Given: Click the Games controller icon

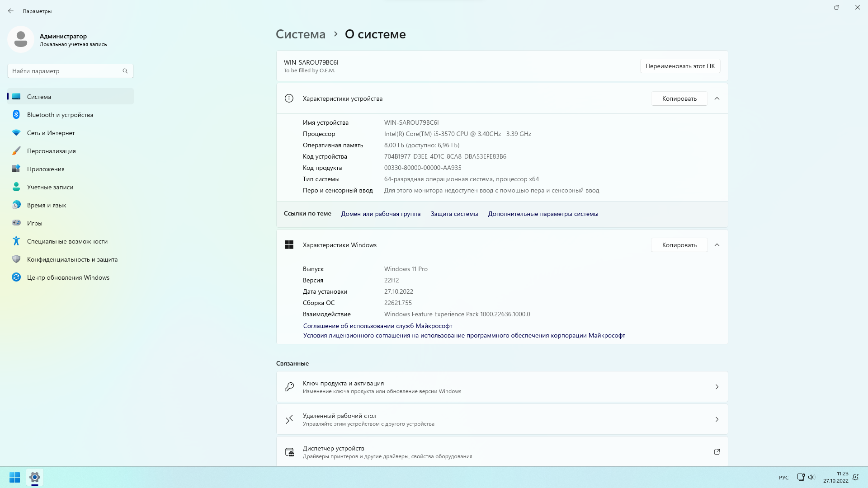Looking at the screenshot, I should 16,223.
